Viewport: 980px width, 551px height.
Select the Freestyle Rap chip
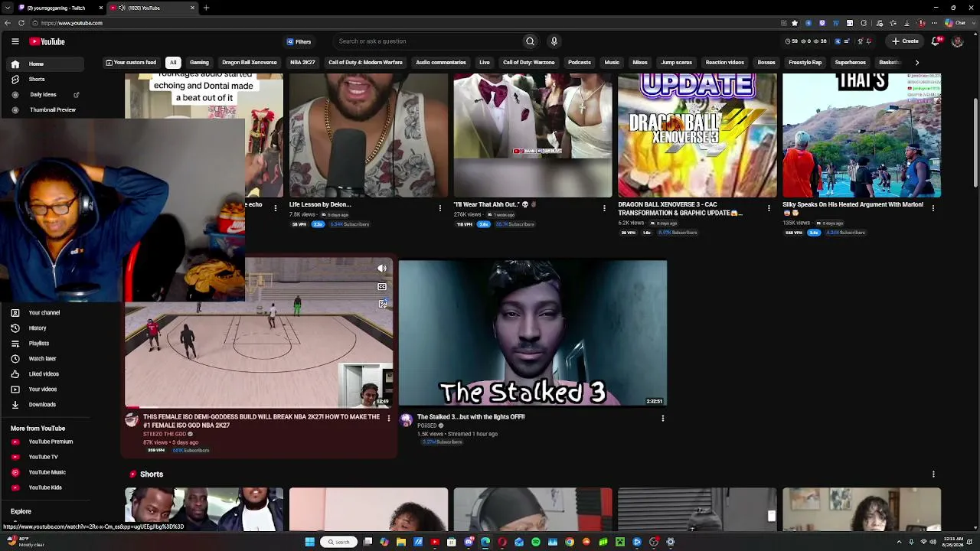pos(805,63)
